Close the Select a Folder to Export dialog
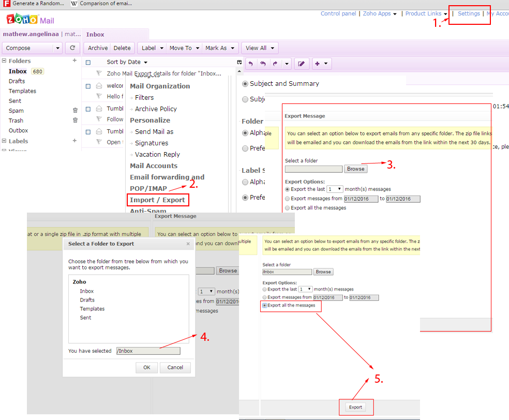 (x=188, y=244)
